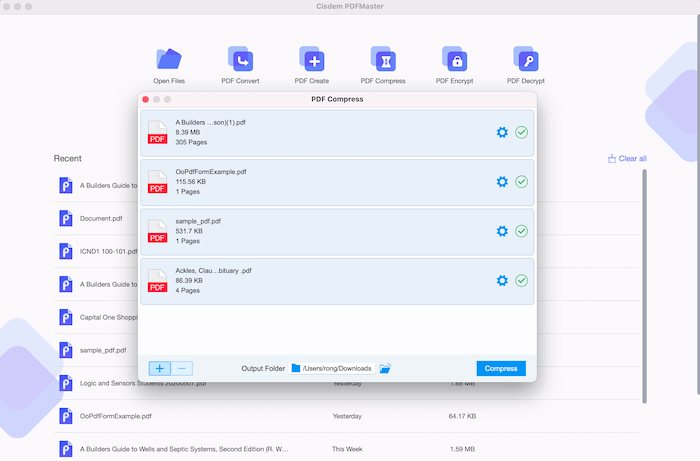Click file icon beside Recent OoPdfFormExample.pdf
The height and width of the screenshot is (461, 700).
(x=66, y=416)
